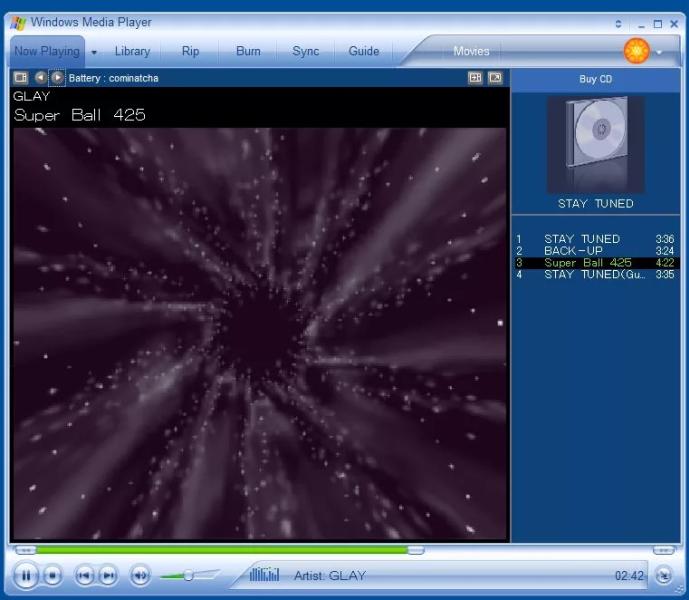The width and height of the screenshot is (689, 600).
Task: Maximize the Windows Media Player window
Action: [x=658, y=24]
